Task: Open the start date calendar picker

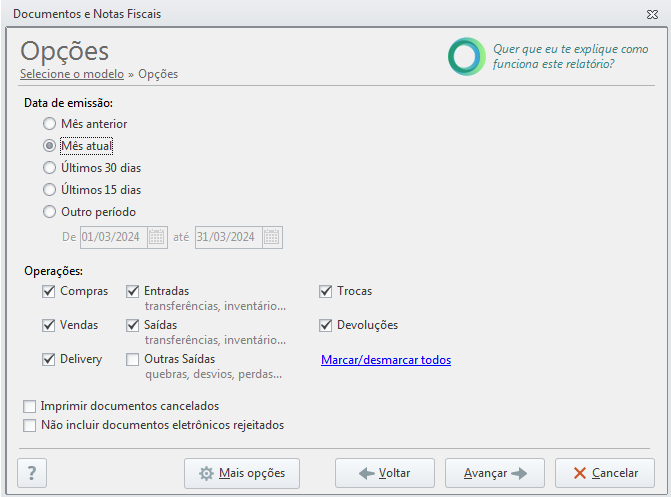Action: tap(157, 237)
